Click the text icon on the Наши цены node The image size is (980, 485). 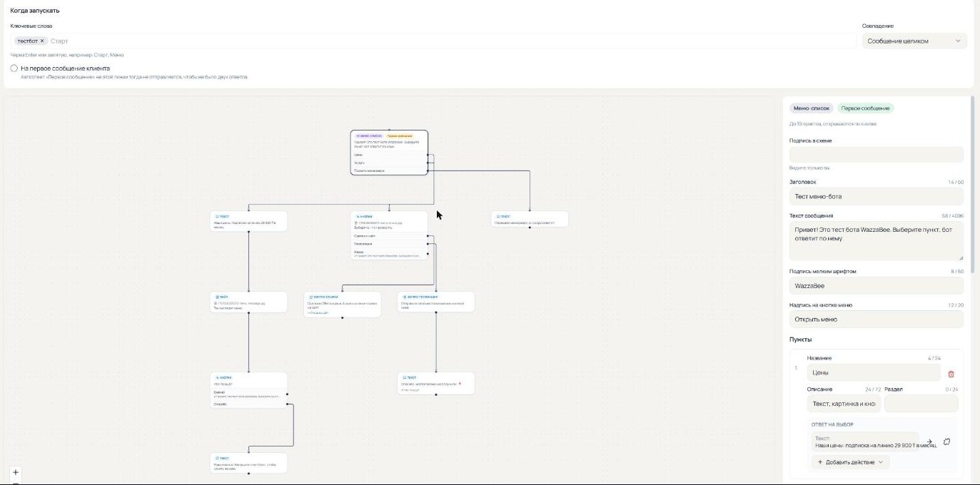tap(217, 215)
